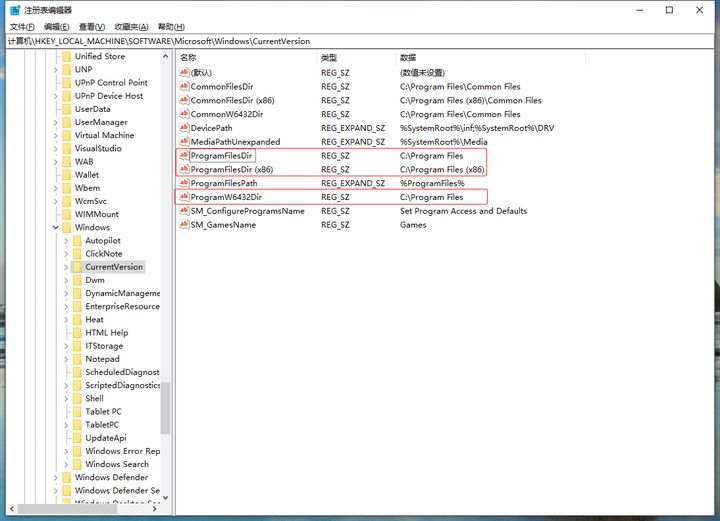Click the folder icon of Dwm key
720x521 pixels.
(77, 280)
